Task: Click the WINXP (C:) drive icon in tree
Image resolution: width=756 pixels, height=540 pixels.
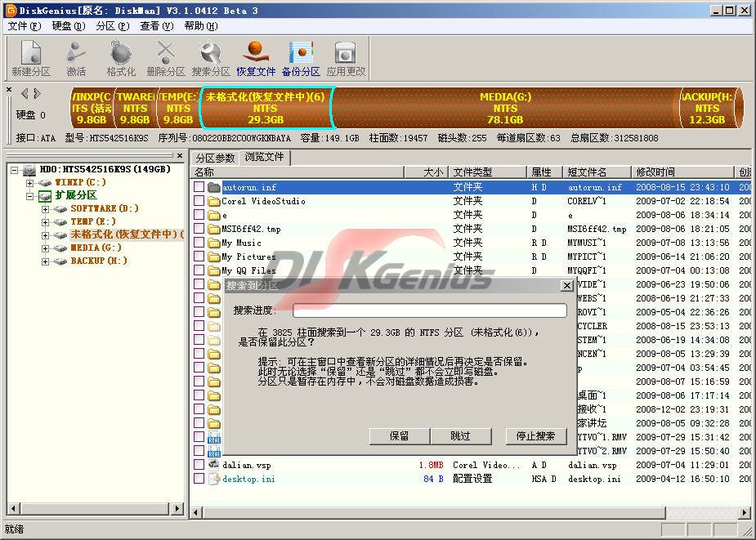Action: click(x=45, y=183)
